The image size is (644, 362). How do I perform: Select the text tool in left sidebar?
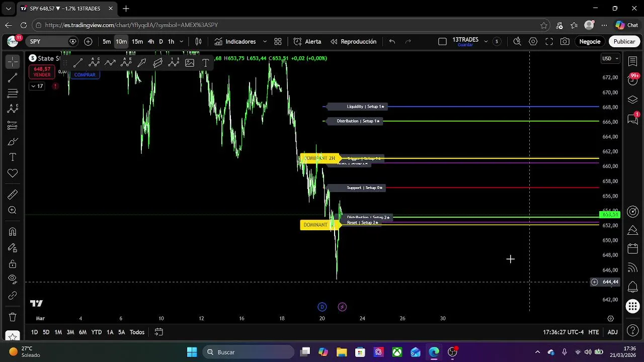[x=13, y=157]
